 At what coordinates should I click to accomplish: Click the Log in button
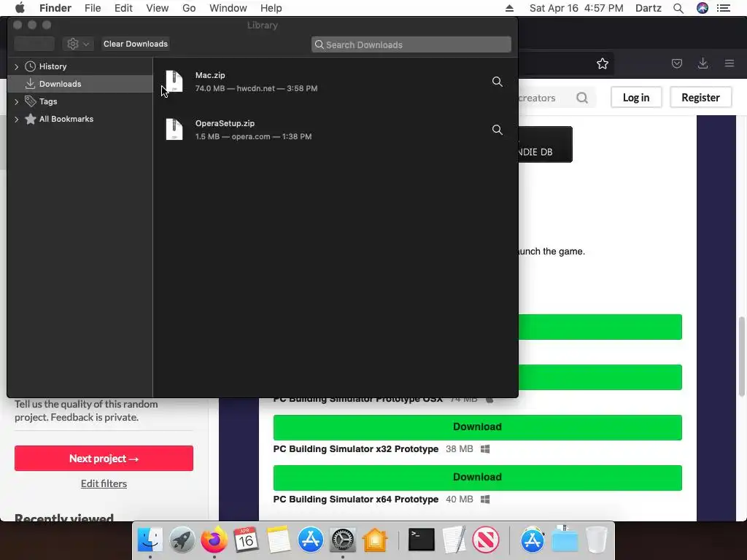click(636, 98)
